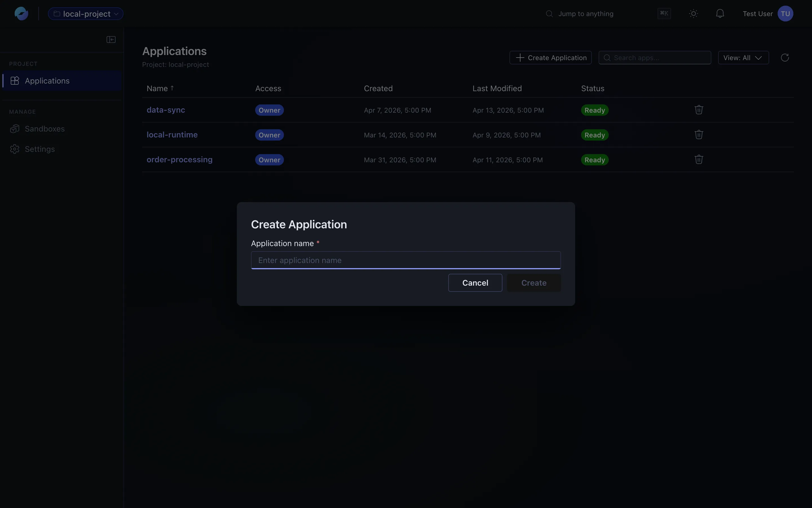Delete data-sync with trash icon

[699, 110]
